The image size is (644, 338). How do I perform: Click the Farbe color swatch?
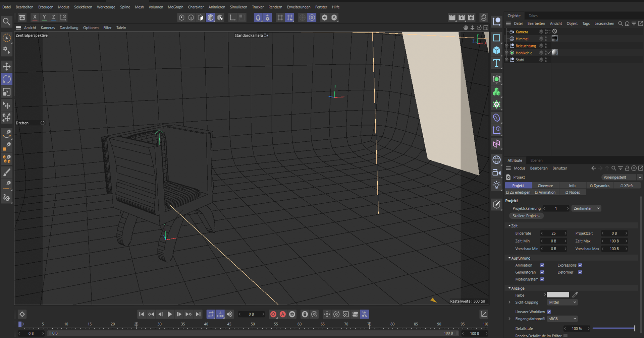pos(558,295)
